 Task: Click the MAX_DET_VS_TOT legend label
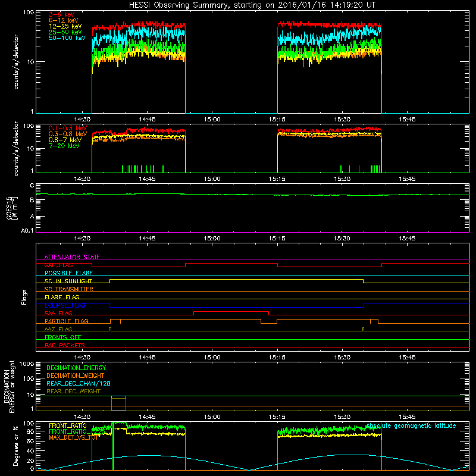pyautogui.click(x=73, y=437)
